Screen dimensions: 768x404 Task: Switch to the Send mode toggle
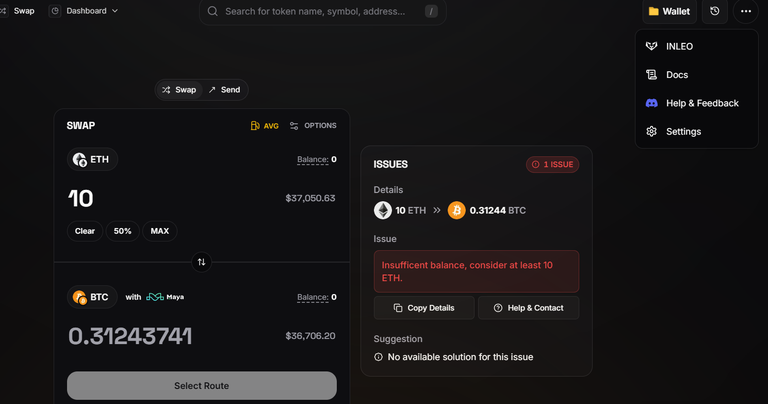pyautogui.click(x=225, y=90)
